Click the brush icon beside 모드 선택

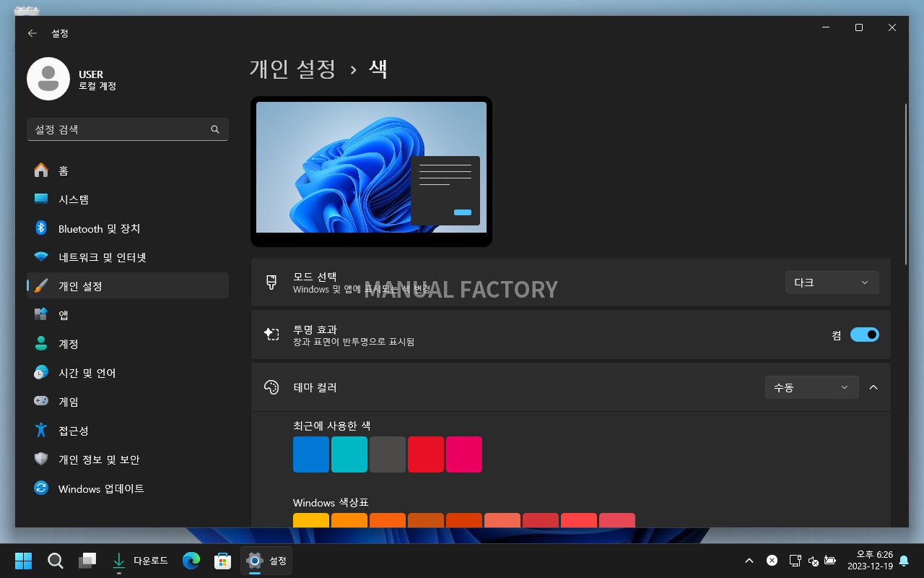coord(271,282)
